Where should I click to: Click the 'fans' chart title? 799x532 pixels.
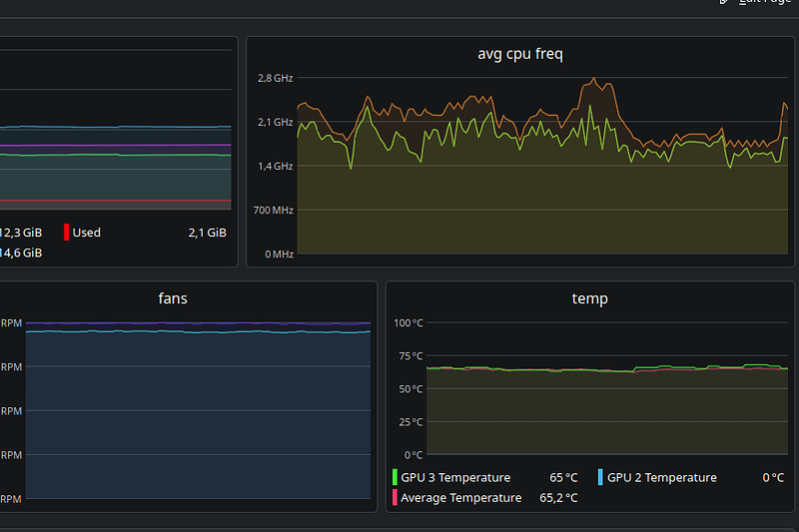pyautogui.click(x=173, y=298)
